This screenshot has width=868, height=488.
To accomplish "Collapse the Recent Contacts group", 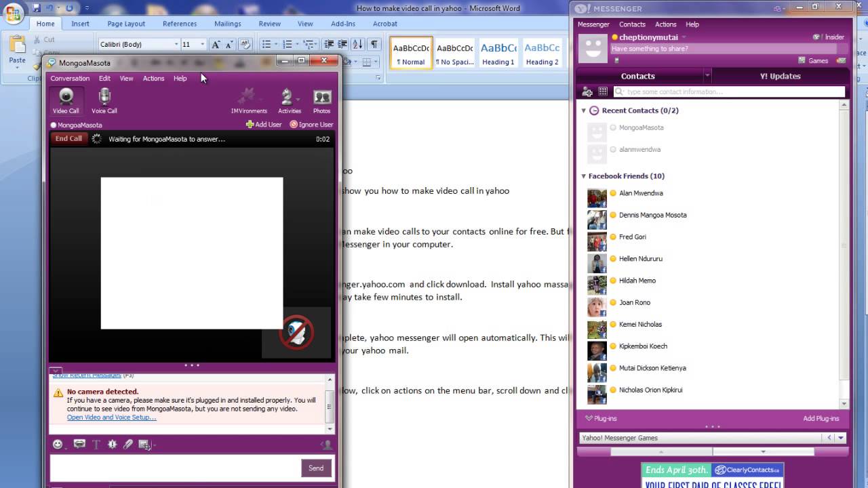I will 584,110.
